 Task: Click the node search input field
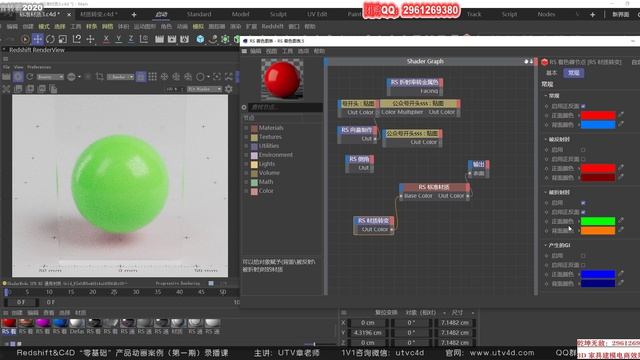[285, 107]
